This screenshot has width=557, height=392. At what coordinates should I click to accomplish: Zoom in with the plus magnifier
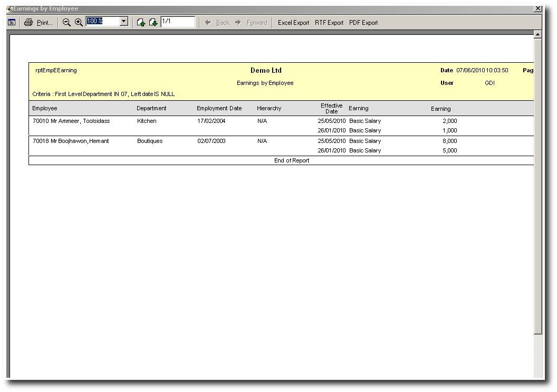(79, 23)
